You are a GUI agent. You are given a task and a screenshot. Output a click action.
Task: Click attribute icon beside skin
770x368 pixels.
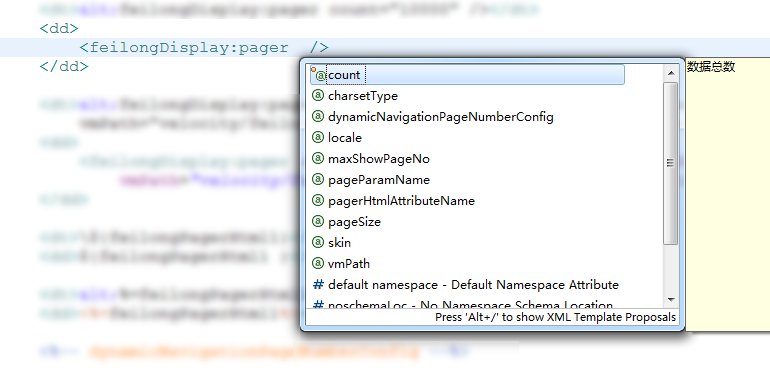(318, 243)
